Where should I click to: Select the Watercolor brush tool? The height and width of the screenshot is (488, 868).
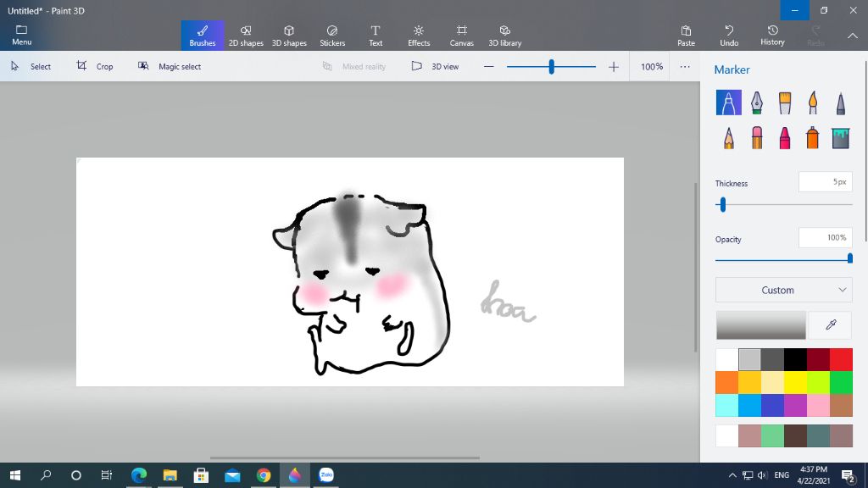coord(813,103)
